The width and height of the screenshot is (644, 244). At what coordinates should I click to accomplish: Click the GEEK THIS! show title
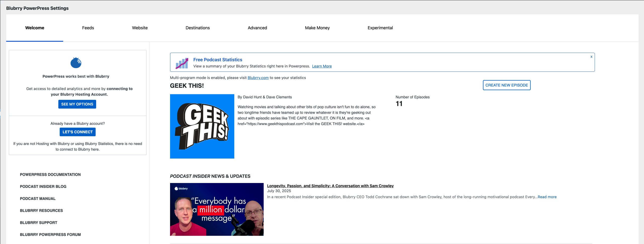click(x=187, y=86)
